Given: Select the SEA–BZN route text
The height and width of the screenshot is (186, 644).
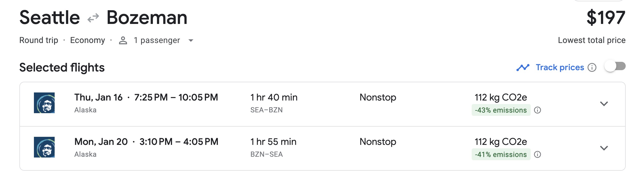Looking at the screenshot, I should pyautogui.click(x=266, y=110).
